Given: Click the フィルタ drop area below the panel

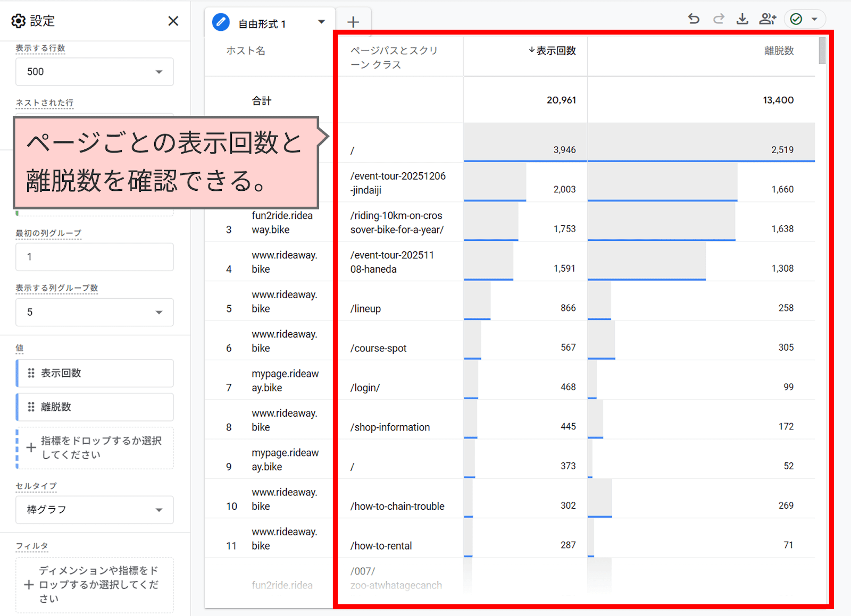Looking at the screenshot, I should [94, 584].
